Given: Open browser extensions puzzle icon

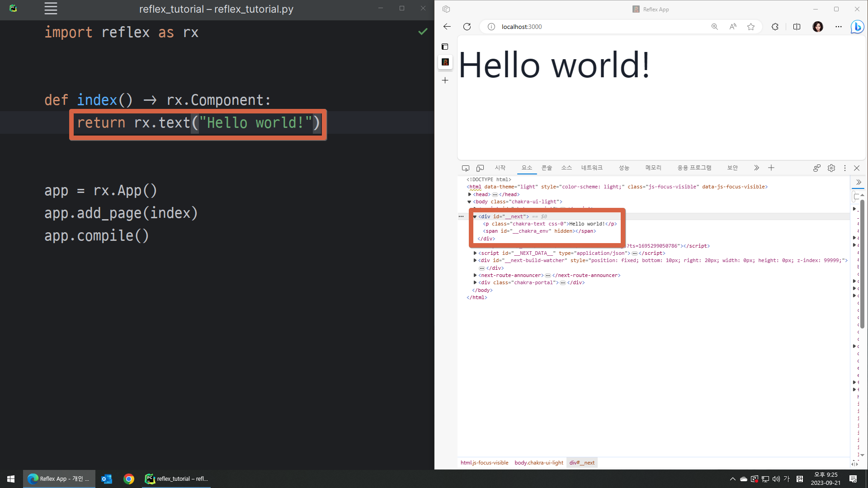Looking at the screenshot, I should pos(775,27).
